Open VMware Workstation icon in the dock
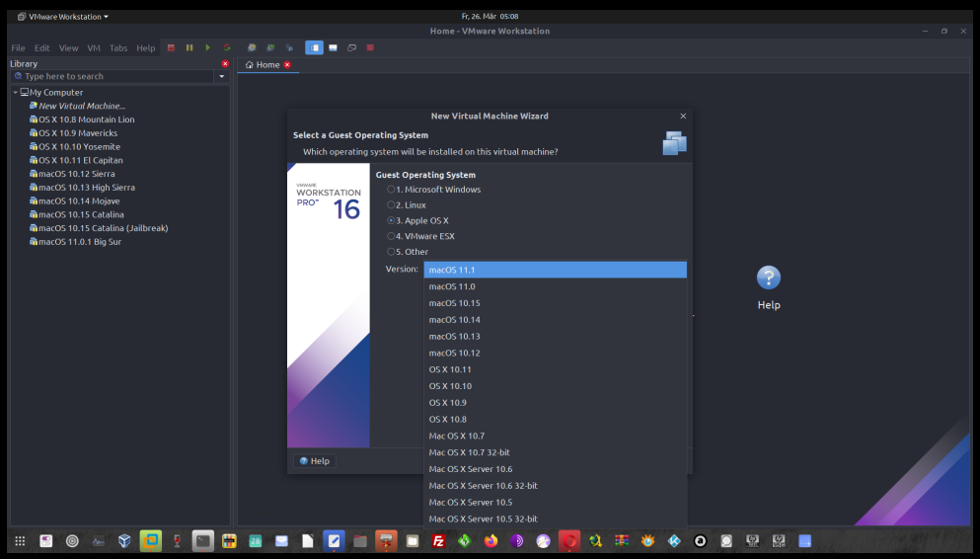The height and width of the screenshot is (559, 980). [151, 541]
